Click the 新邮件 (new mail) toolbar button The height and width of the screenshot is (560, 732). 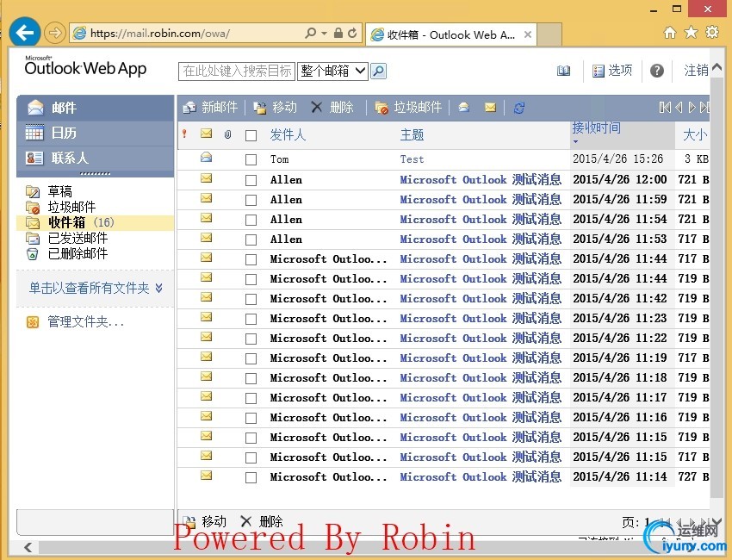click(x=210, y=108)
